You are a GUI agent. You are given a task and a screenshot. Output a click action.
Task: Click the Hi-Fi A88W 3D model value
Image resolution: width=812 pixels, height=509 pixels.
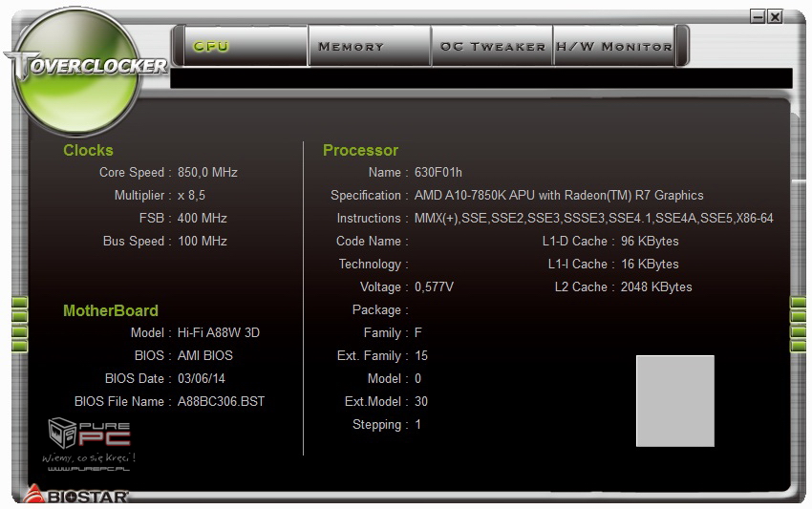coord(218,333)
